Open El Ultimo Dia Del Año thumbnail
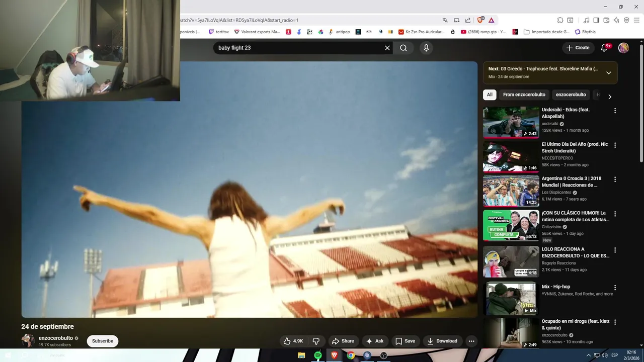The height and width of the screenshot is (362, 644). pyautogui.click(x=511, y=156)
